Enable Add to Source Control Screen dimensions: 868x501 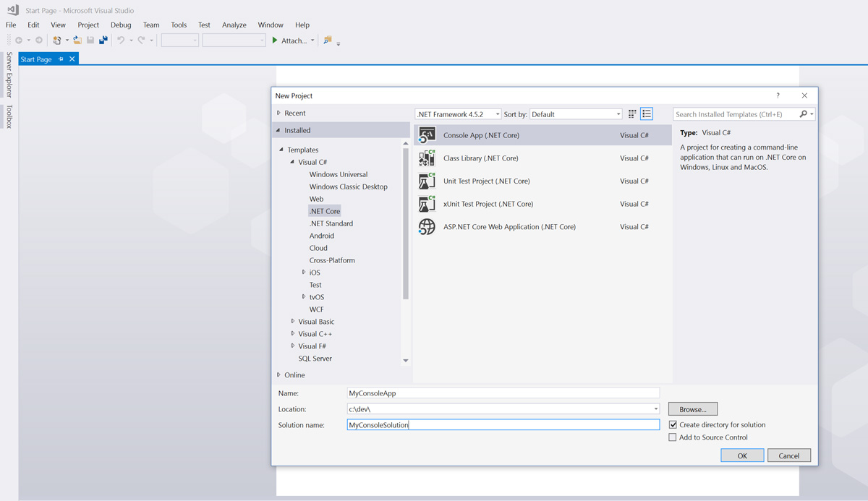pos(673,437)
